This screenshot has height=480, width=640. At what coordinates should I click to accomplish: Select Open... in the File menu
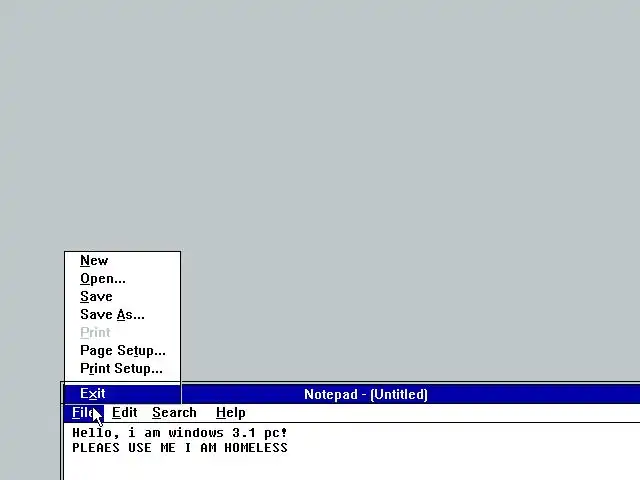pos(122,278)
